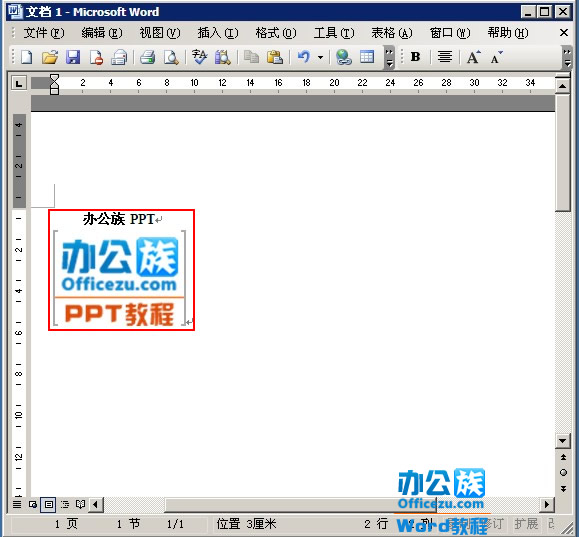Open the 表格(A) menu
Viewport: 579px width, 537px height.
(392, 33)
